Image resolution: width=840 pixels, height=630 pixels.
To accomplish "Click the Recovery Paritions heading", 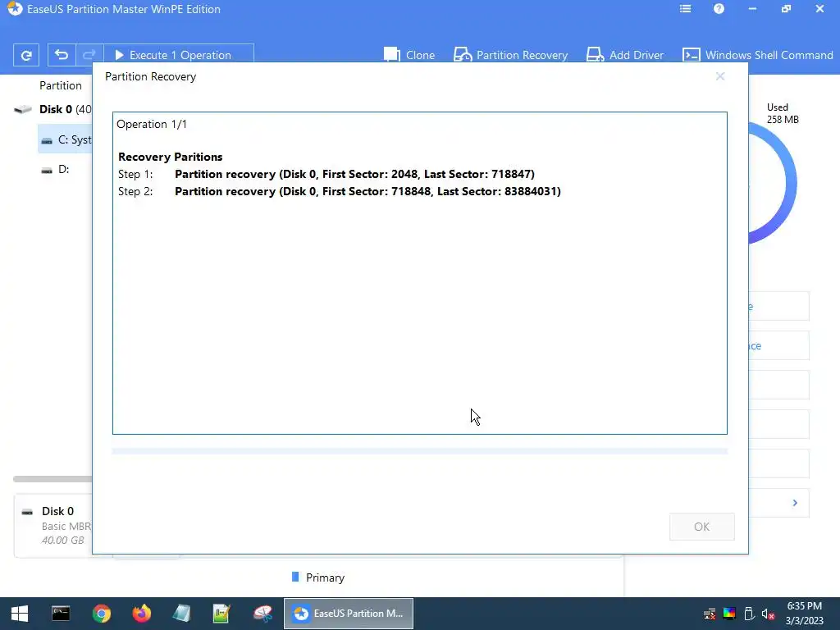I will click(171, 157).
